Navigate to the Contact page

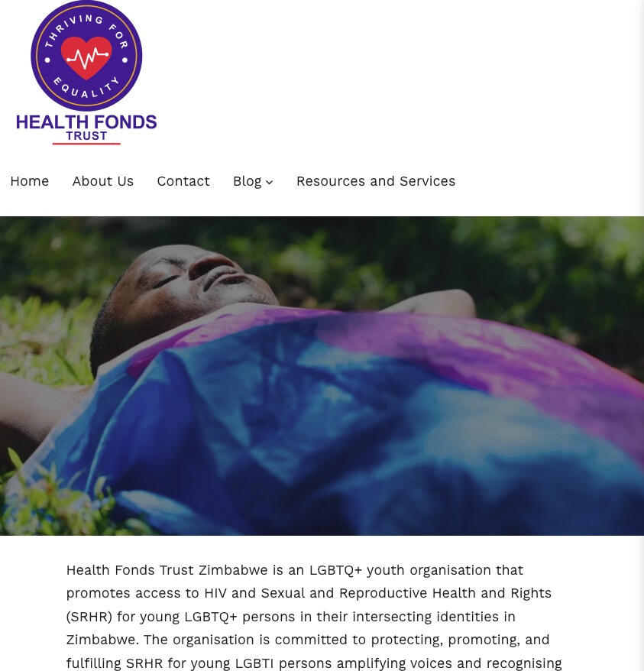tap(183, 181)
